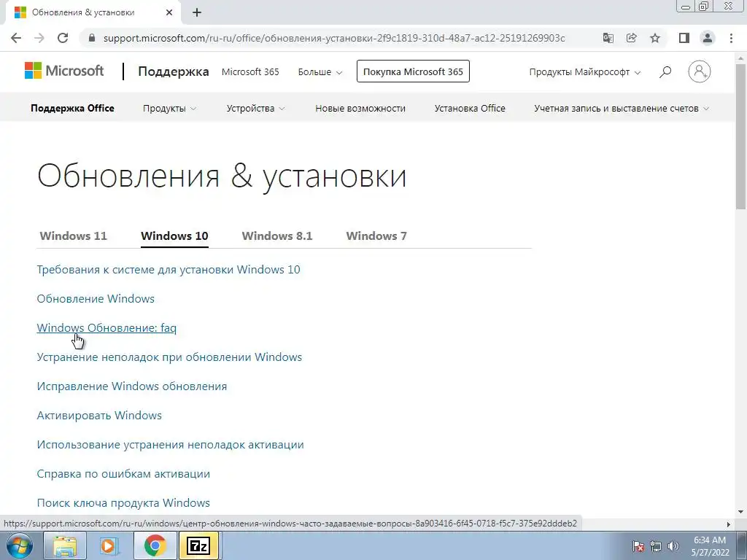The width and height of the screenshot is (747, 560).
Task: Open Windows Обновление: faq link
Action: [x=107, y=327]
